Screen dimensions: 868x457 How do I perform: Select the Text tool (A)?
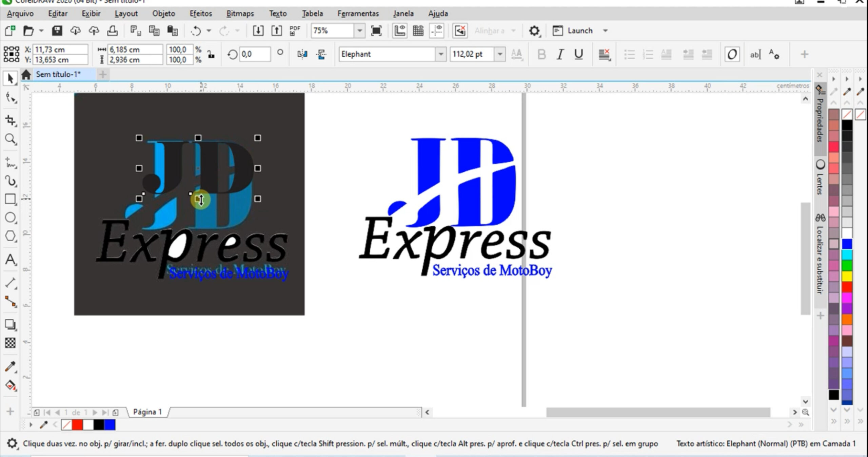pos(10,260)
